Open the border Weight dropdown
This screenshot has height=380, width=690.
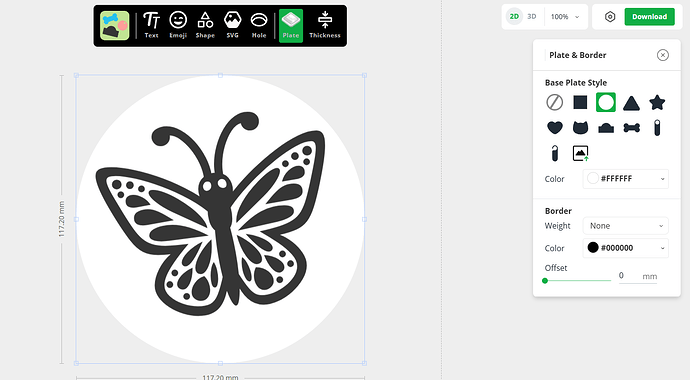coord(625,226)
